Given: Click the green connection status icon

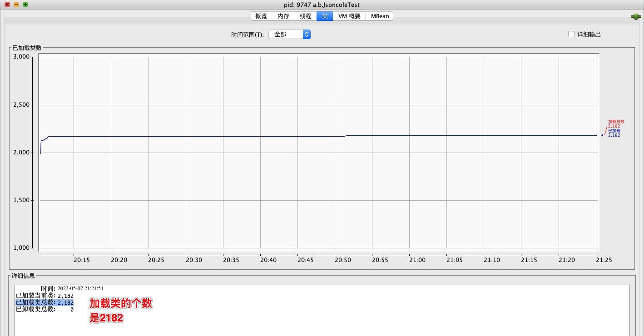Looking at the screenshot, I should [x=635, y=17].
